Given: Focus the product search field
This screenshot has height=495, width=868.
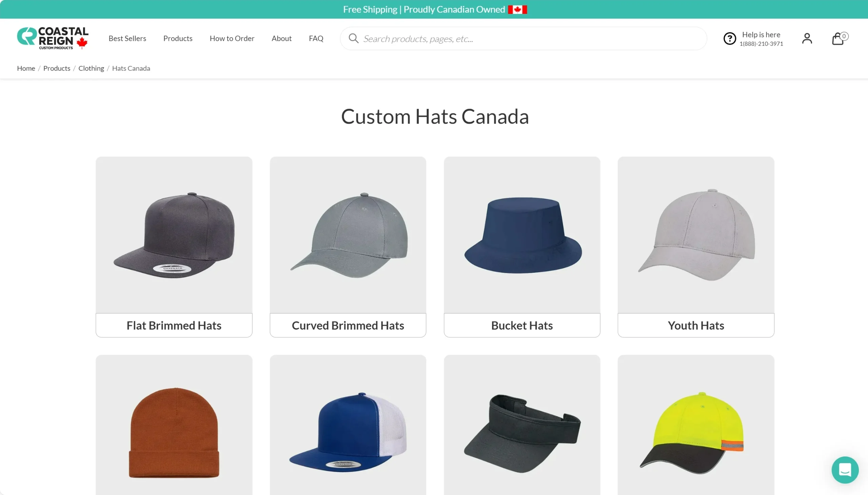Looking at the screenshot, I should [531, 39].
